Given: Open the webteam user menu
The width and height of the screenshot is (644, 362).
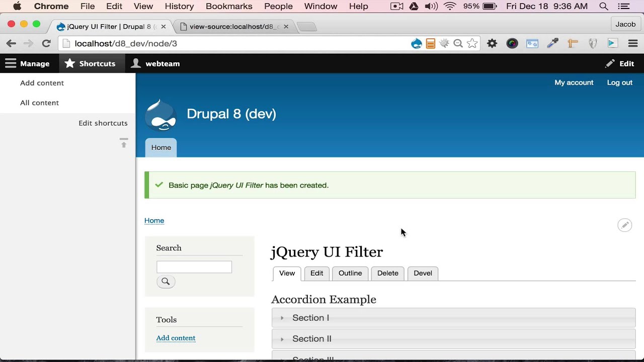Looking at the screenshot, I should [x=155, y=64].
